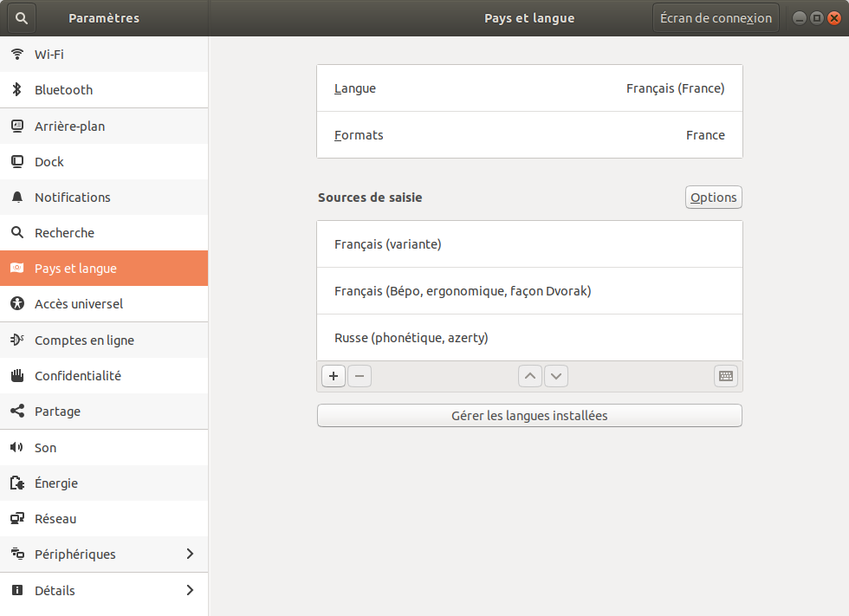849x616 pixels.
Task: Open Confidentialité via the hand icon
Action: point(17,375)
